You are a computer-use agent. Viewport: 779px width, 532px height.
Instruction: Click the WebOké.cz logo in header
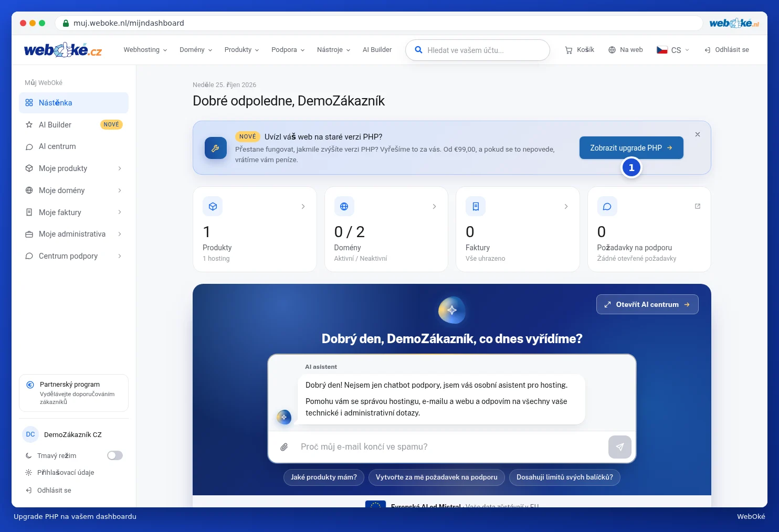pos(63,50)
